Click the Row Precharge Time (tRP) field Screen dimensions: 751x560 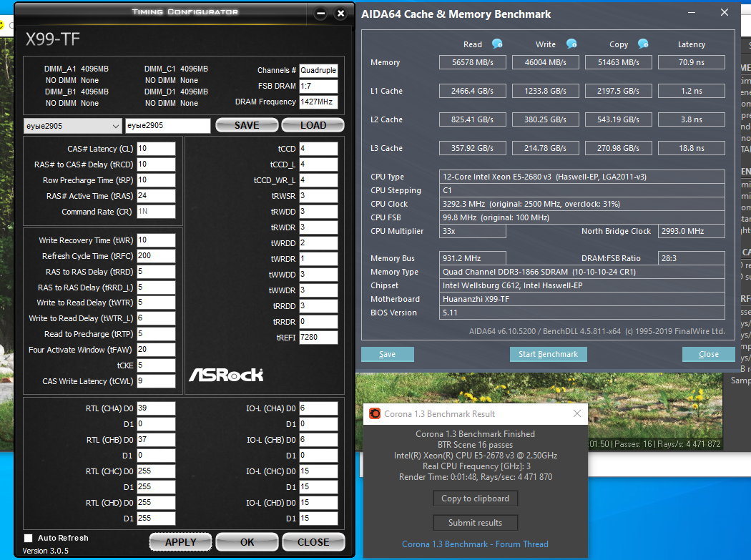156,180
